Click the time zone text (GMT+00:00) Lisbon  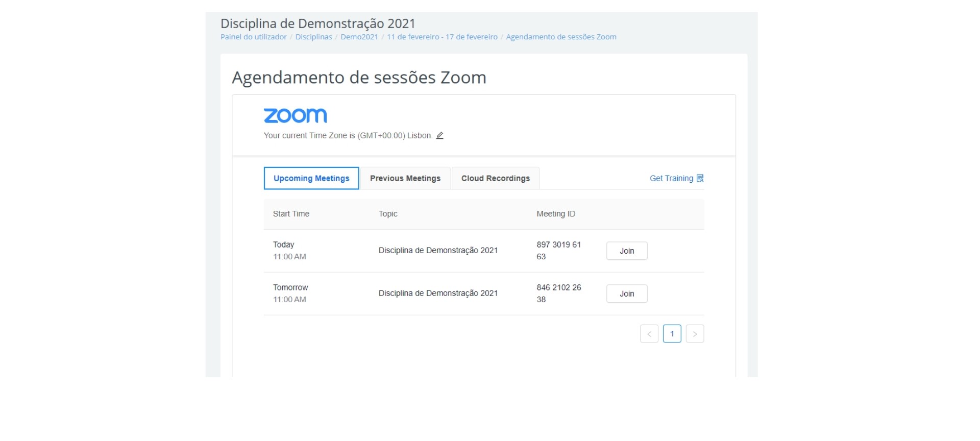395,135
